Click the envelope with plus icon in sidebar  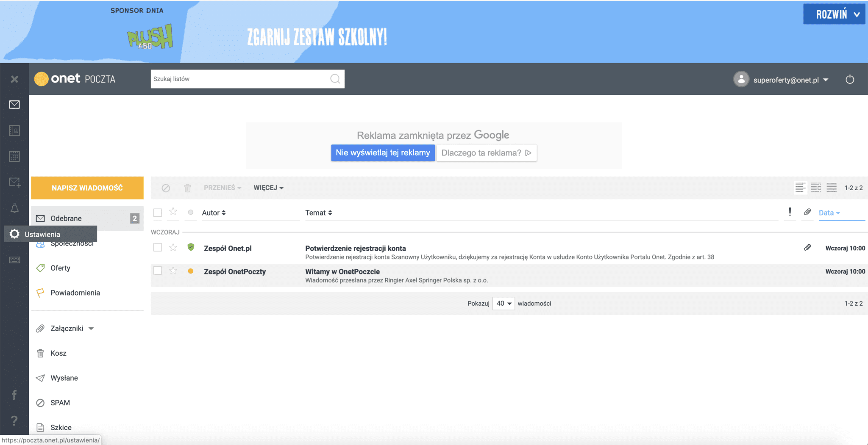pyautogui.click(x=14, y=182)
